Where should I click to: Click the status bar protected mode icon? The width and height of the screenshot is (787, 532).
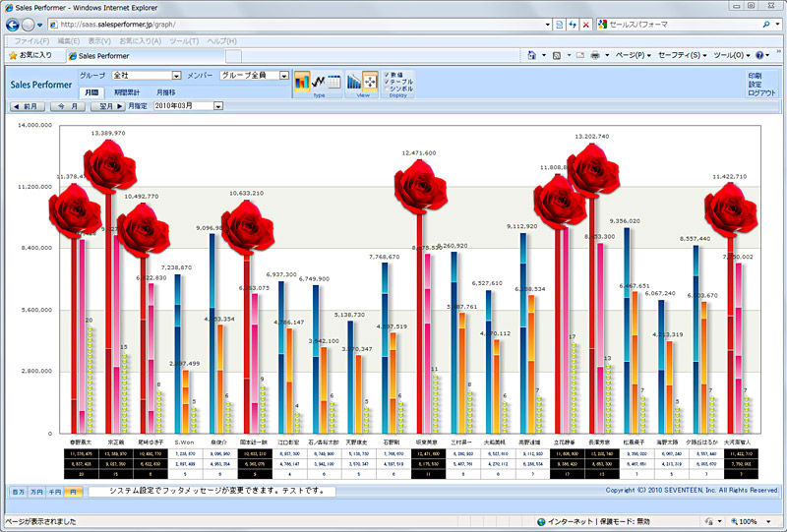(541, 522)
